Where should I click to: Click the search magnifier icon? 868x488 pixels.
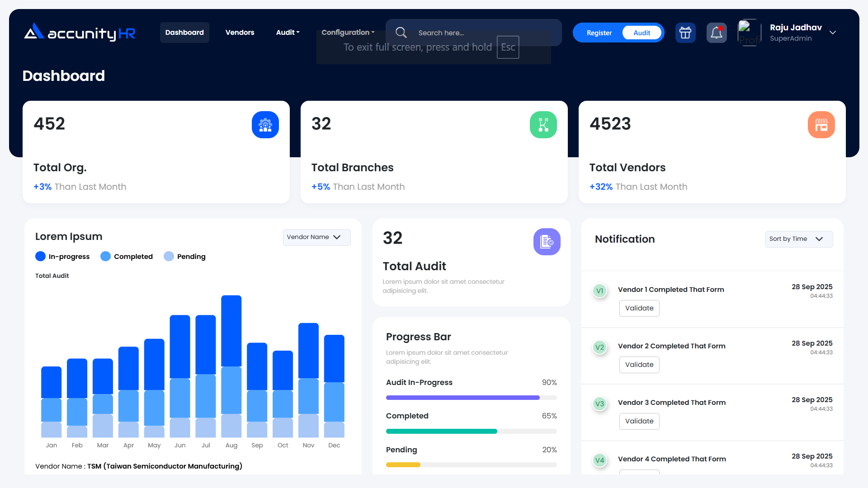(x=401, y=33)
